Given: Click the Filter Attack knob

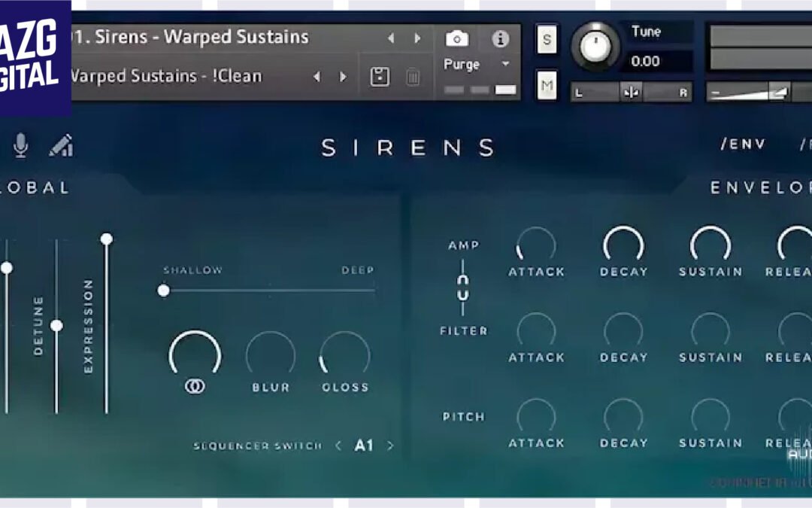Looking at the screenshot, I should coord(536,330).
